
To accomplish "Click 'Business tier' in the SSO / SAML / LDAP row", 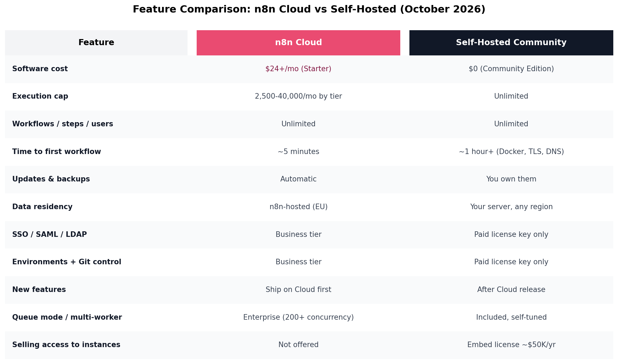I will tap(298, 235).
